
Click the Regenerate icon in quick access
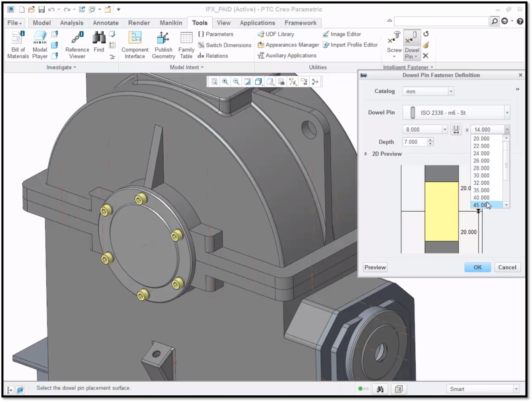coord(82,9)
